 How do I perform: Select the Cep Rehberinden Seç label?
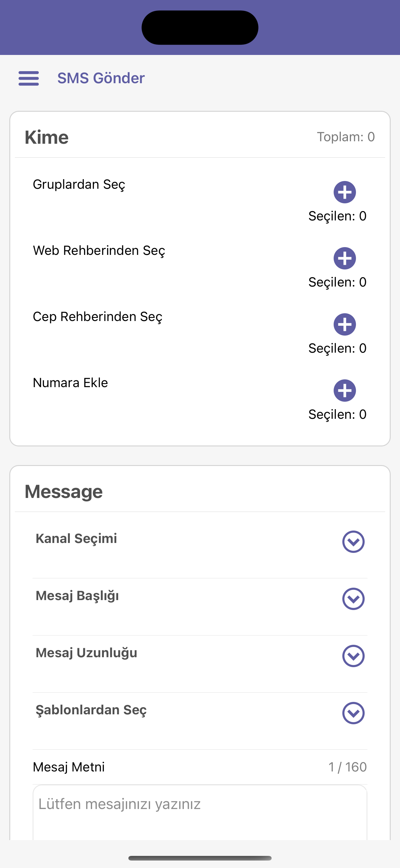click(x=98, y=317)
